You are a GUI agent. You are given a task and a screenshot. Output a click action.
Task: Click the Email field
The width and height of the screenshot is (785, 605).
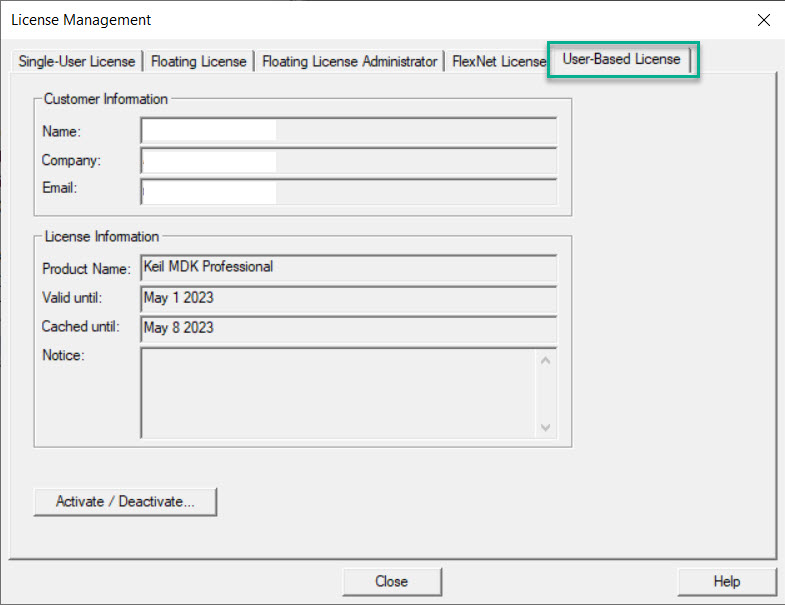pyautogui.click(x=348, y=192)
